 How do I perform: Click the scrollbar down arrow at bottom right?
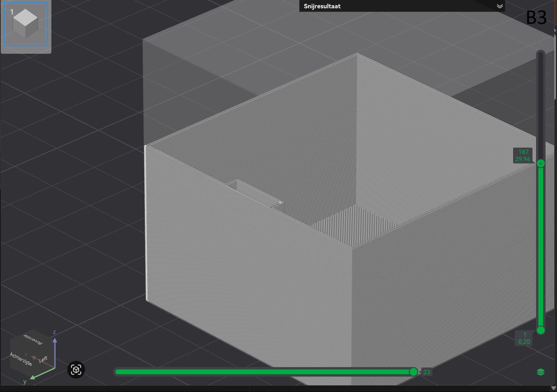click(553, 389)
